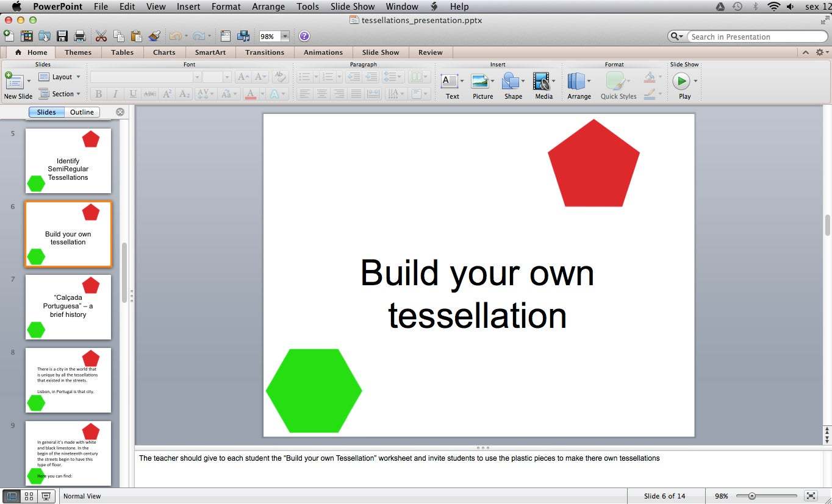Switch to Slide Sorter view
This screenshot has height=504, width=832.
coord(29,495)
